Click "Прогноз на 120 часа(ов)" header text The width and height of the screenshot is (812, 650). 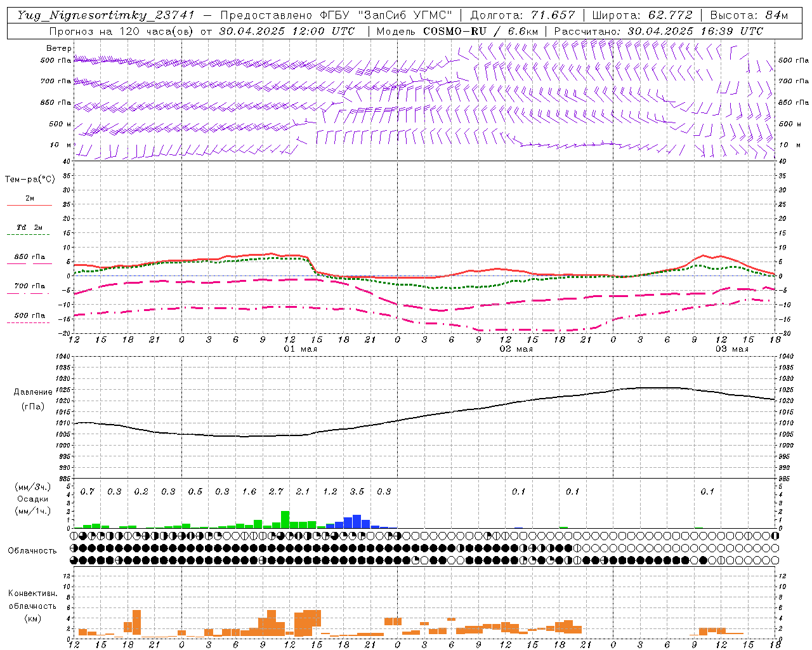point(122,31)
